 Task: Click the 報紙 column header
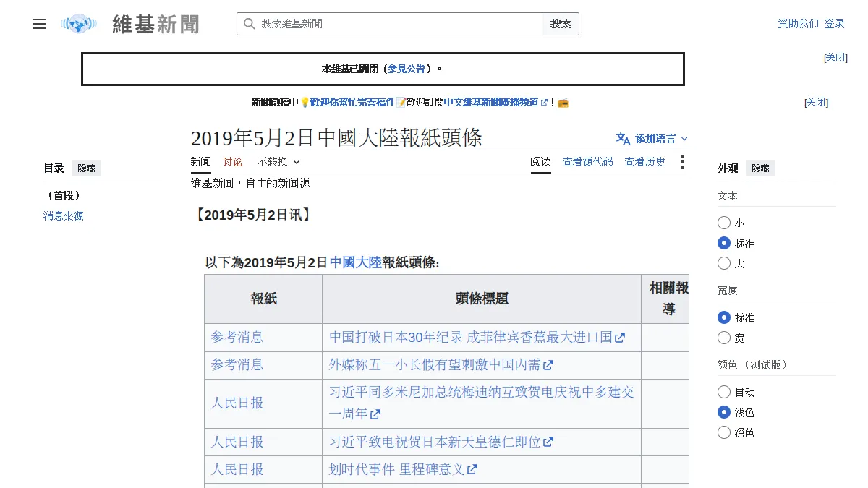(263, 299)
